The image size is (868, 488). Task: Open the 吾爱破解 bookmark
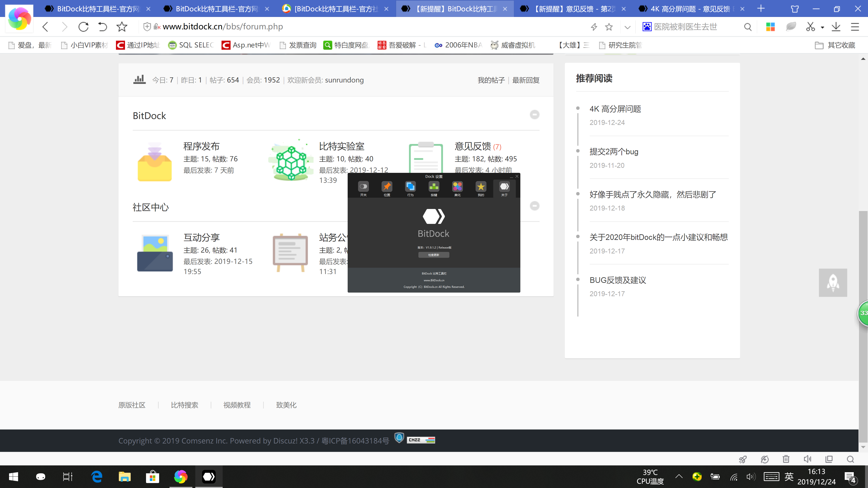[x=402, y=45]
